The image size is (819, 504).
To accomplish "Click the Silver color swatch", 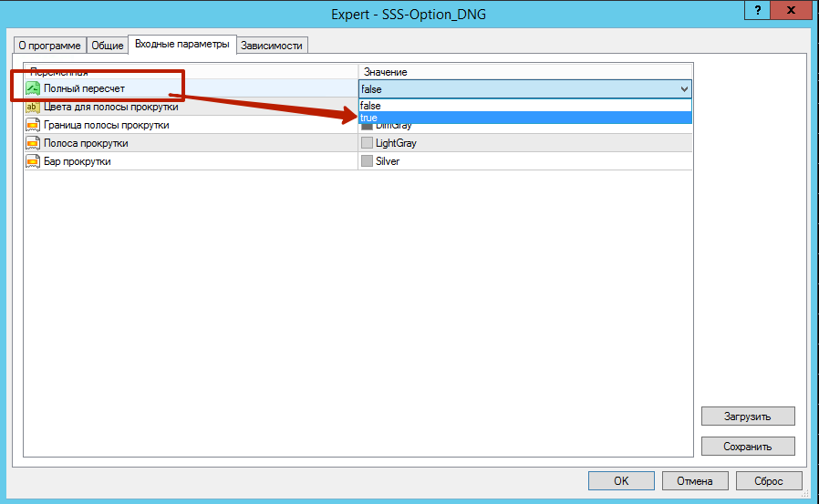I will point(368,161).
